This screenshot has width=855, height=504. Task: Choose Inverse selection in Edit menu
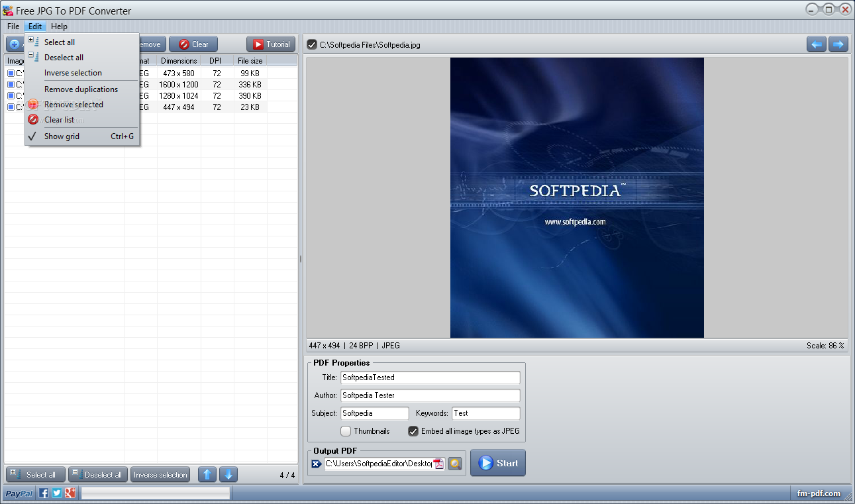(x=82, y=73)
